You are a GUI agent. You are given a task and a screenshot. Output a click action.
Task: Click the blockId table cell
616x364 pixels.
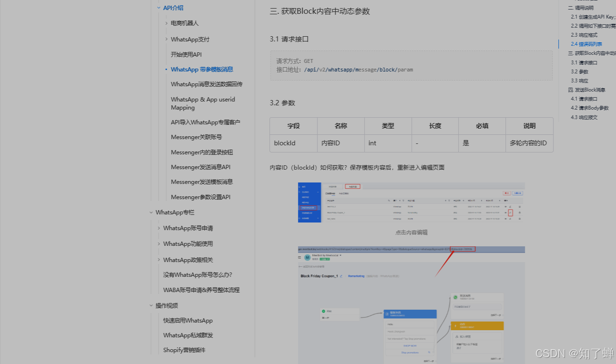pyautogui.click(x=293, y=143)
